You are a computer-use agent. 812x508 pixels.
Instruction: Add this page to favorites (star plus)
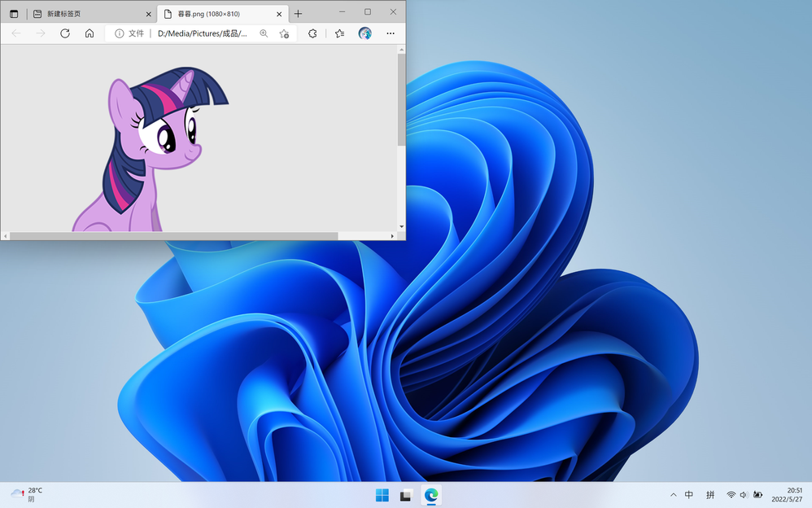(x=284, y=33)
